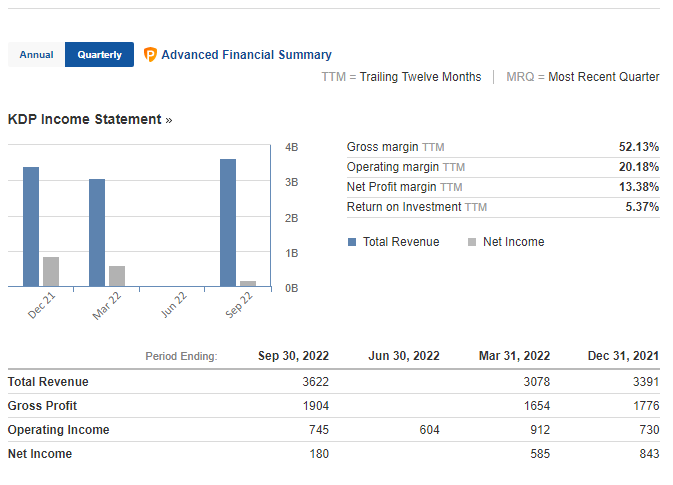Select the Quarterly tab
Viewport: 673px width, 485px height.
[100, 55]
